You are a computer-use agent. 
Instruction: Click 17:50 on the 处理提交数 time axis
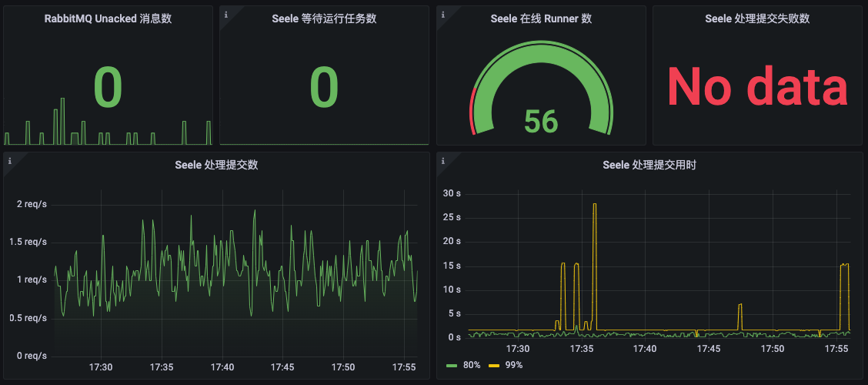pyautogui.click(x=344, y=367)
